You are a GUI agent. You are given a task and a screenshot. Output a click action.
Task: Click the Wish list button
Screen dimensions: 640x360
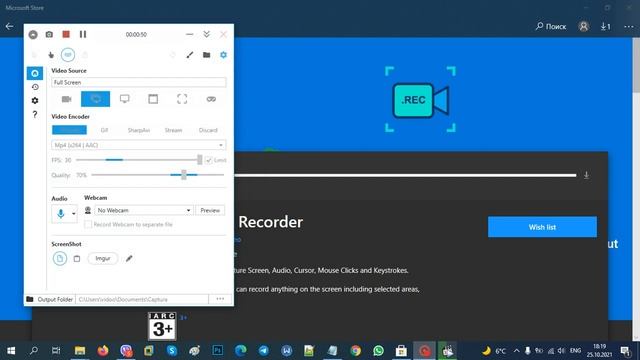tap(542, 227)
